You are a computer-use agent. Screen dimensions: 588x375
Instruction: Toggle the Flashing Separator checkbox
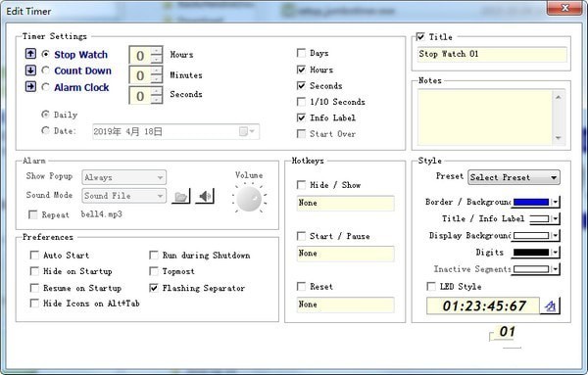pyautogui.click(x=154, y=288)
